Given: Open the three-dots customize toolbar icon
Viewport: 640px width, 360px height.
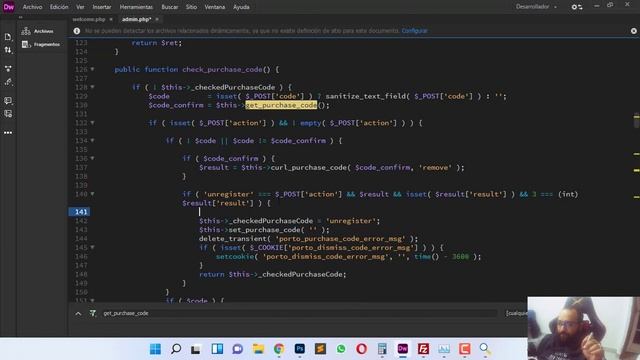Looking at the screenshot, I should (8, 133).
